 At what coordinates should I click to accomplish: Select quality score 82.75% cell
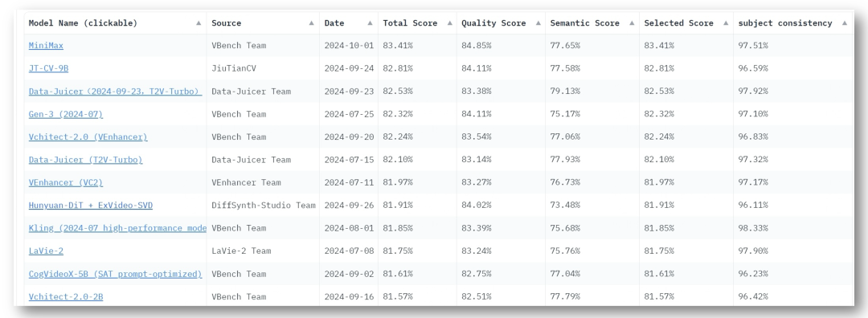pyautogui.click(x=501, y=274)
